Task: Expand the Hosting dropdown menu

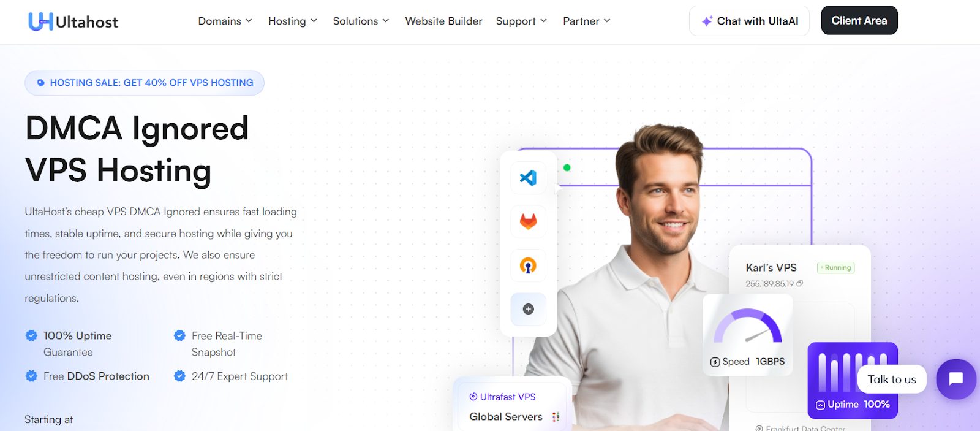Action: coord(293,21)
